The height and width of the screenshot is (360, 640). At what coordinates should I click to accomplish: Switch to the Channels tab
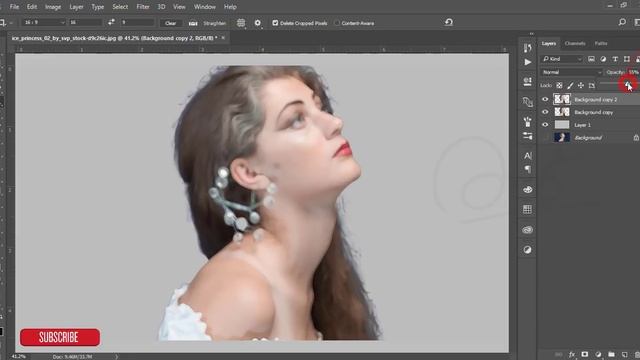point(575,43)
